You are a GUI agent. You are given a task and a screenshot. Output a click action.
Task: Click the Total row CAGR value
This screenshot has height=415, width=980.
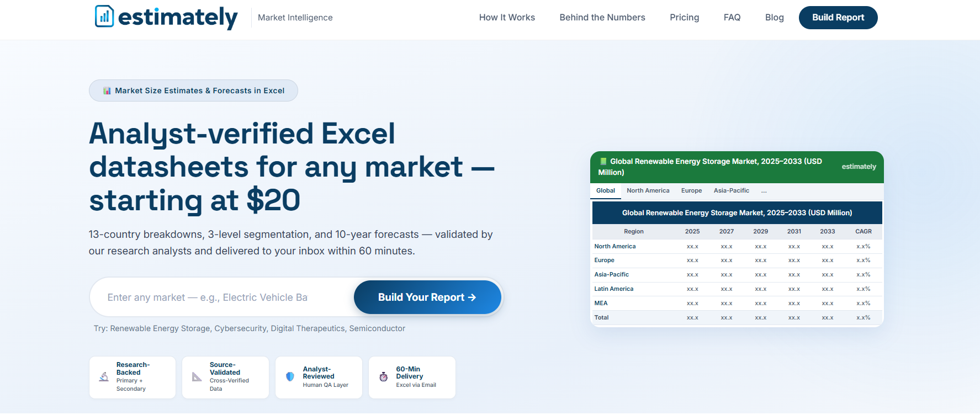pyautogui.click(x=864, y=318)
